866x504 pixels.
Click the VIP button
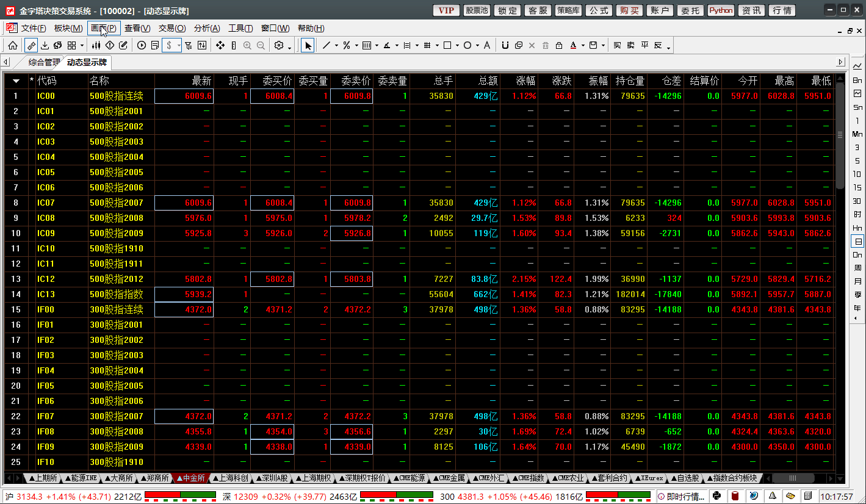click(446, 10)
